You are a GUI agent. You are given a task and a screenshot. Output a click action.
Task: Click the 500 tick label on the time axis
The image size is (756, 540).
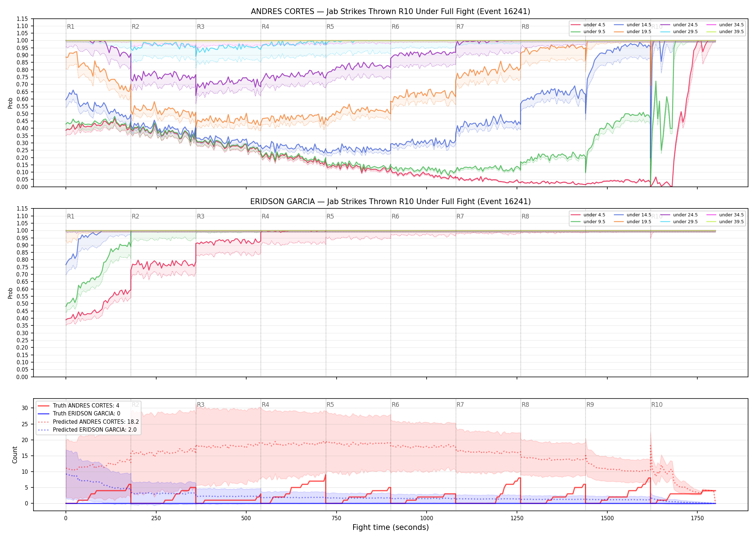(x=246, y=518)
